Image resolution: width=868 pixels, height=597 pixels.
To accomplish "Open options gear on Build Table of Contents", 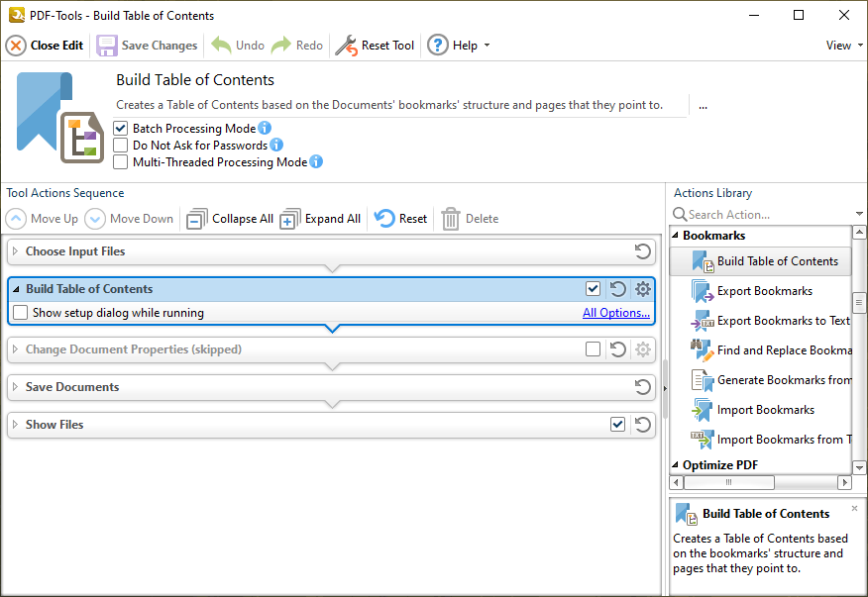I will coord(642,289).
